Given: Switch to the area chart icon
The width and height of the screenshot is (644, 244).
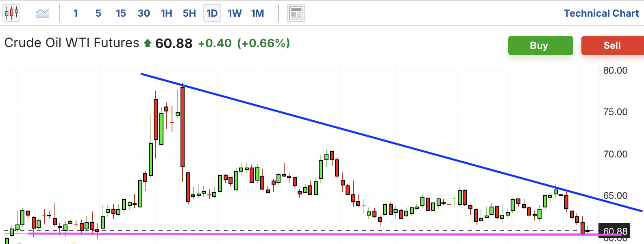Looking at the screenshot, I should click(42, 13).
